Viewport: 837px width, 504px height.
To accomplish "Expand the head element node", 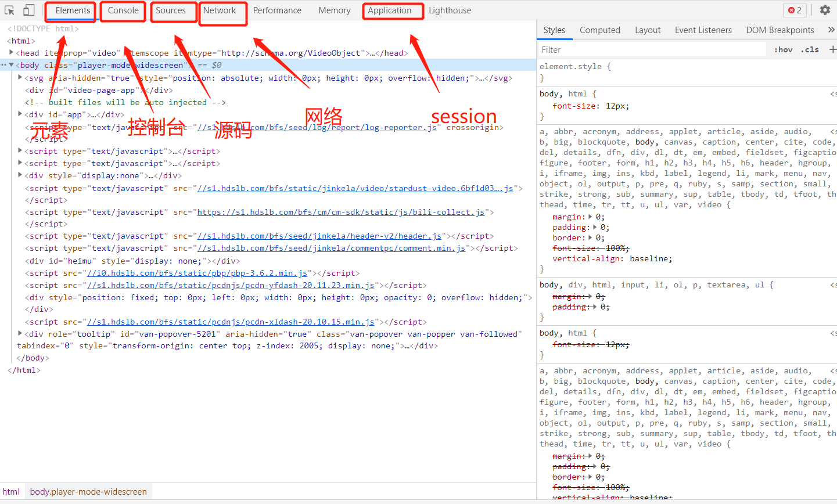I will [11, 53].
